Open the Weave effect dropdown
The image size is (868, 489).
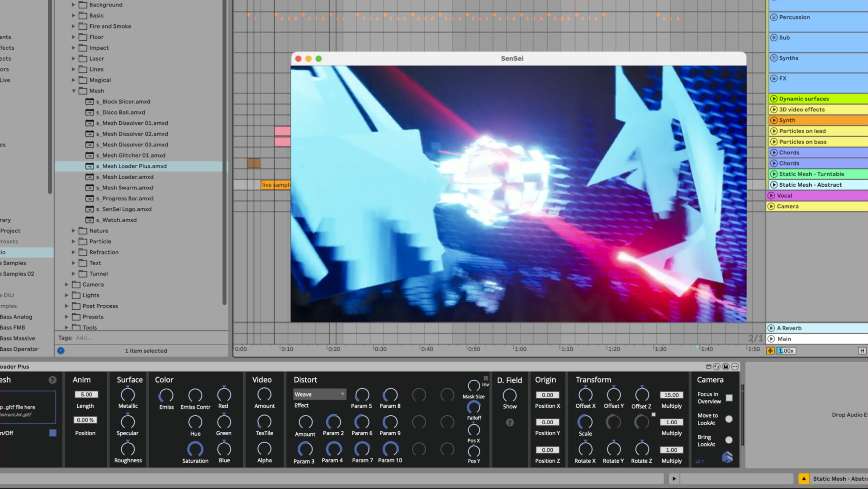coord(319,394)
